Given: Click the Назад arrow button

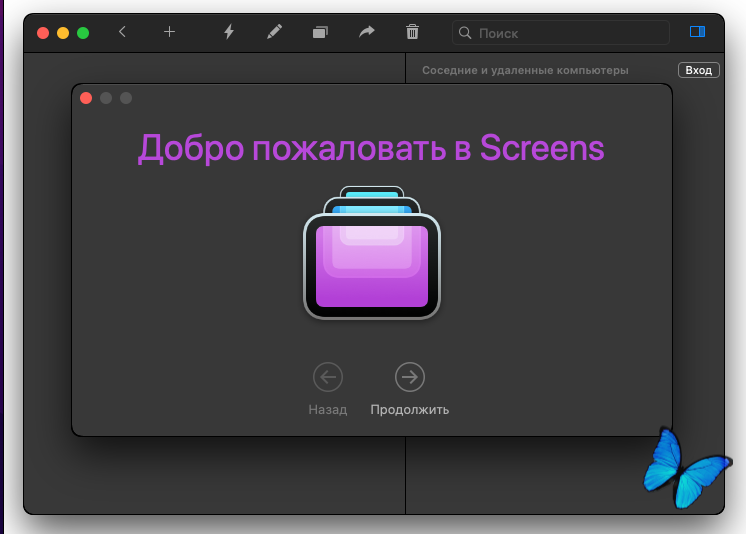Looking at the screenshot, I should coord(328,377).
